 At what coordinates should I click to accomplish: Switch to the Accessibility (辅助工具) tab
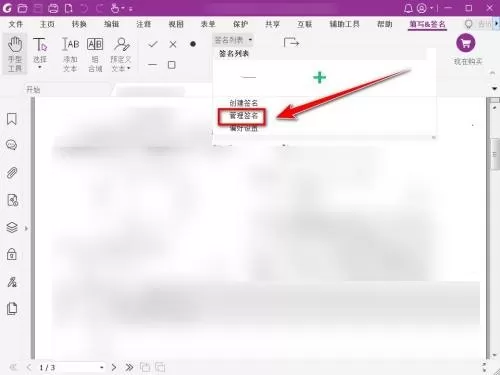point(345,24)
